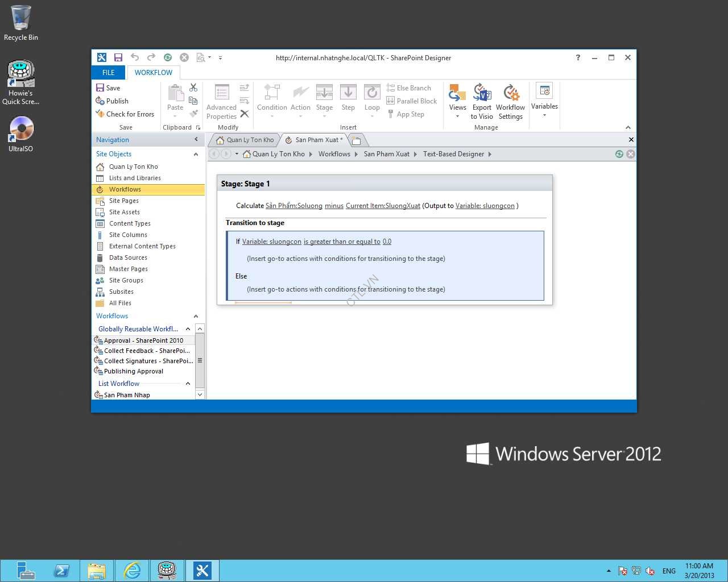Viewport: 728px width, 582px height.
Task: Click the Stage insert icon
Action: pos(324,92)
